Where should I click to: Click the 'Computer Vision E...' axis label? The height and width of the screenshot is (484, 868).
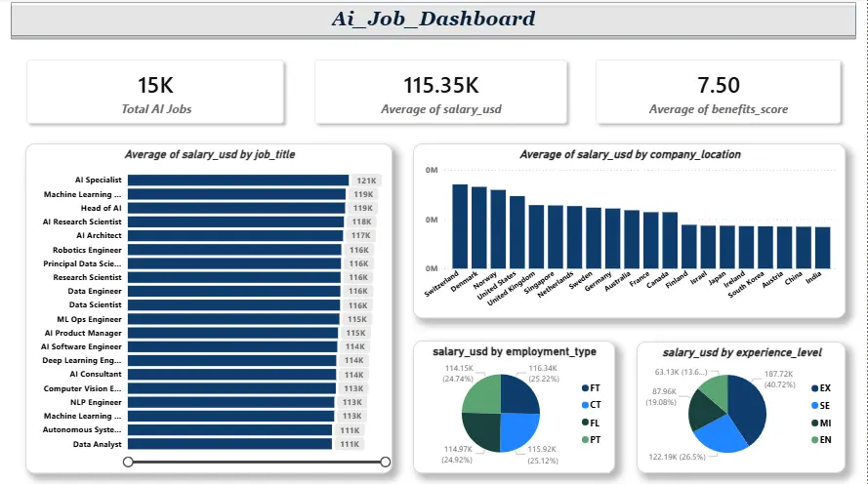(x=82, y=388)
